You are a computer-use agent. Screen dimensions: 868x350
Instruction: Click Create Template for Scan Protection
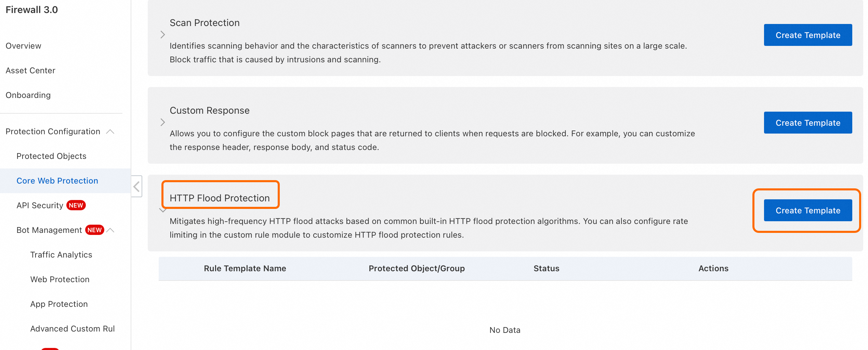807,35
